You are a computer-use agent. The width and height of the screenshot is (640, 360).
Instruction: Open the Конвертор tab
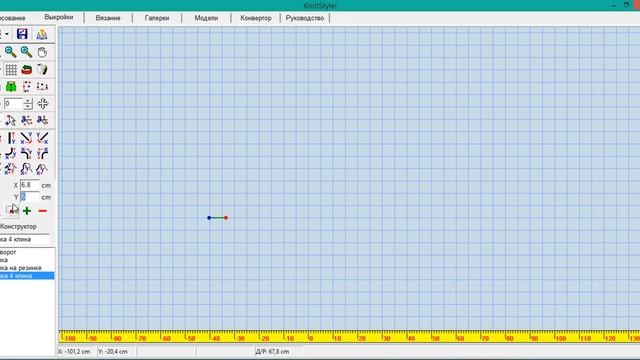(256, 18)
